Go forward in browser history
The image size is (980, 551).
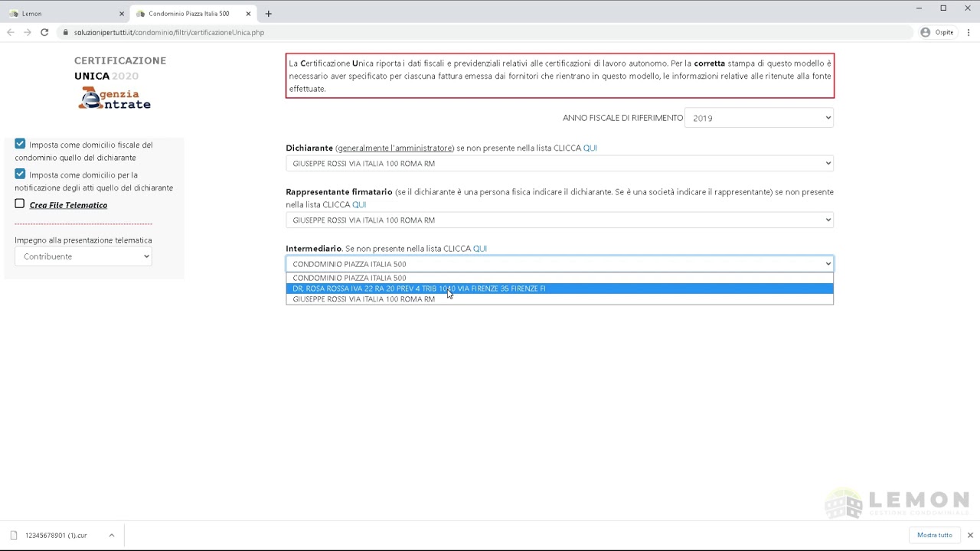(28, 32)
